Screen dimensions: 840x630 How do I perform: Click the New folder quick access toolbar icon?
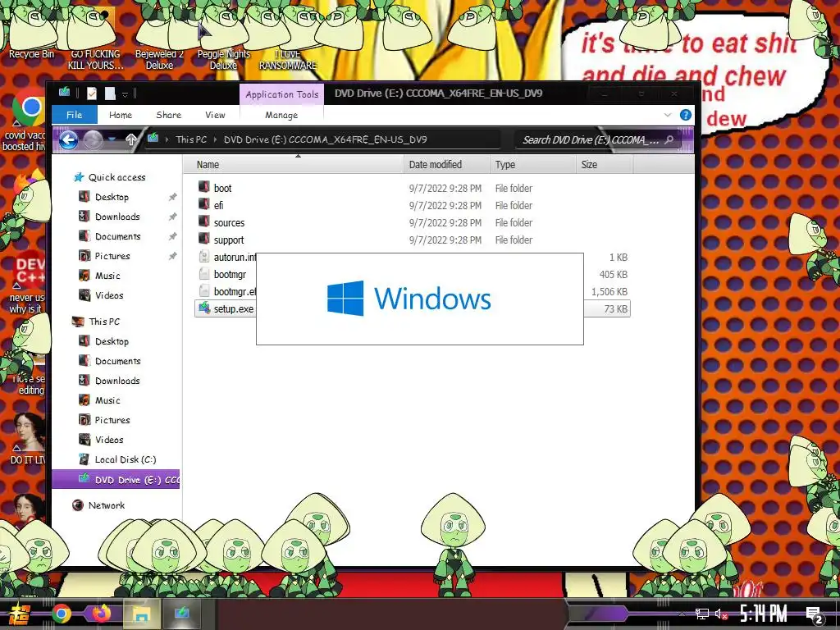click(110, 94)
